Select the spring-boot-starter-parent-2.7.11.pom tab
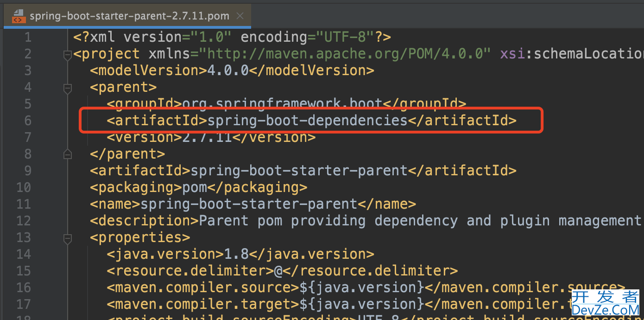 click(127, 16)
